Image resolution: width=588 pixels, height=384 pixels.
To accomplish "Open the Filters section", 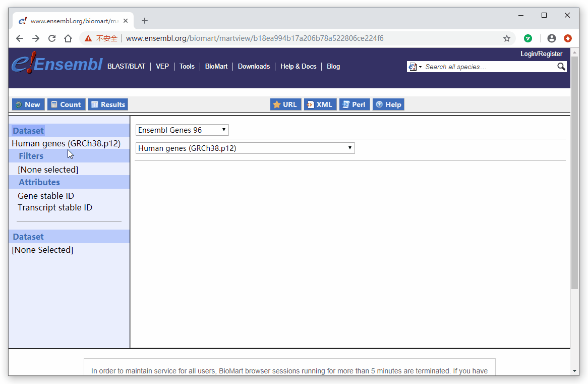I will [31, 156].
